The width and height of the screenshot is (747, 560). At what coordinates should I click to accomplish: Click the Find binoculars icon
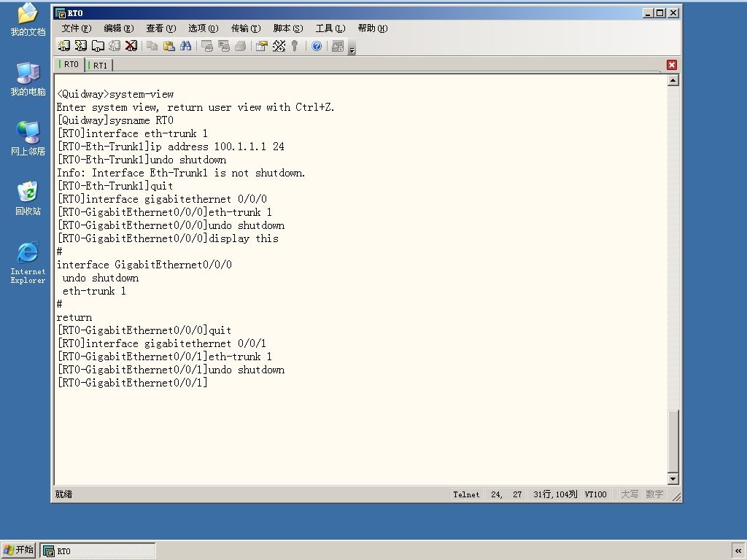[186, 46]
